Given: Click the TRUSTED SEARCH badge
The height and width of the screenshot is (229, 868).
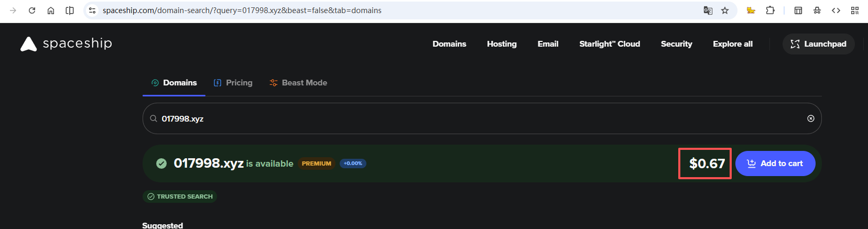Looking at the screenshot, I should [180, 197].
